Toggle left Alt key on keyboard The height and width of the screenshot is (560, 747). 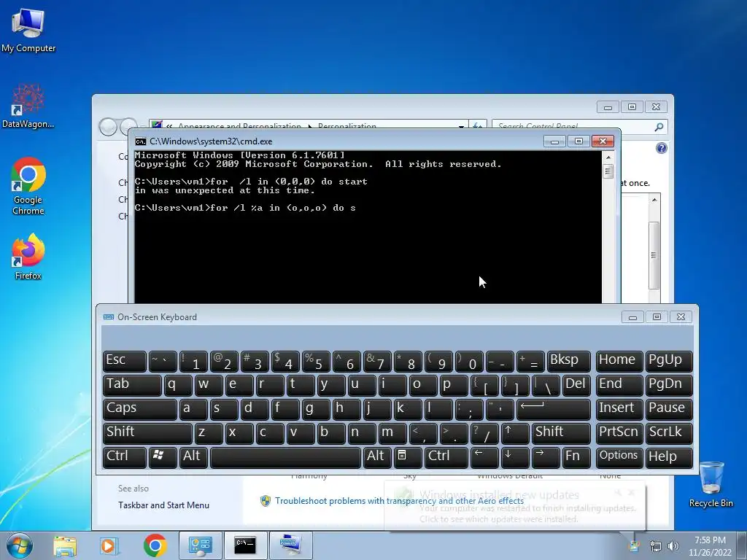pyautogui.click(x=193, y=456)
